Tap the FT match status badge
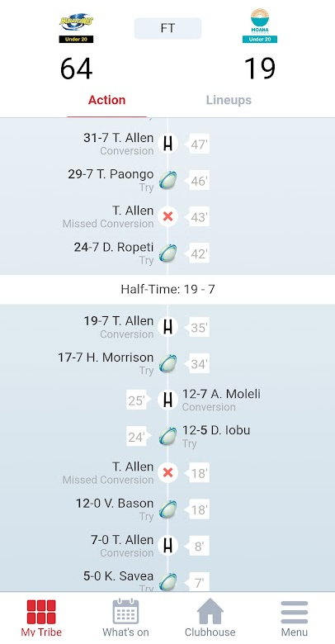The width and height of the screenshot is (335, 644). click(x=167, y=28)
